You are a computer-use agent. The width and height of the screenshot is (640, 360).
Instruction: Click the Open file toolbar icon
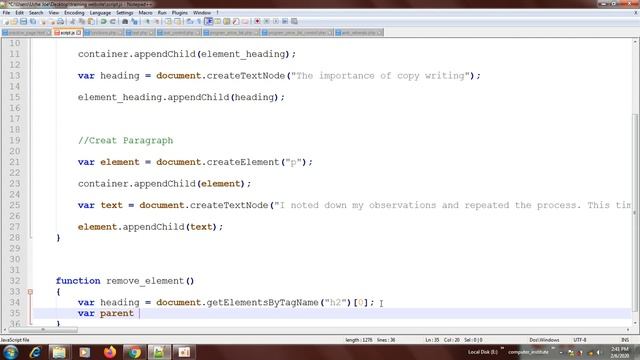[14, 21]
